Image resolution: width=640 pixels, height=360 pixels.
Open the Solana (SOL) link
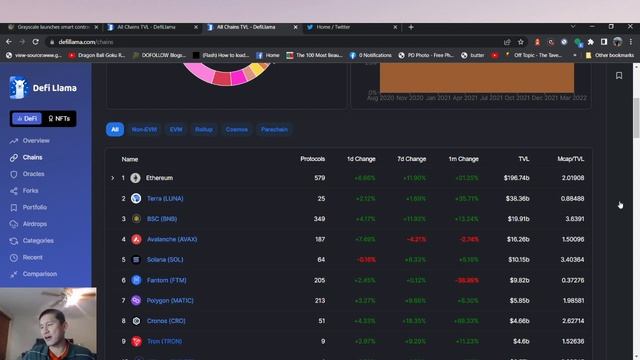pyautogui.click(x=165, y=260)
